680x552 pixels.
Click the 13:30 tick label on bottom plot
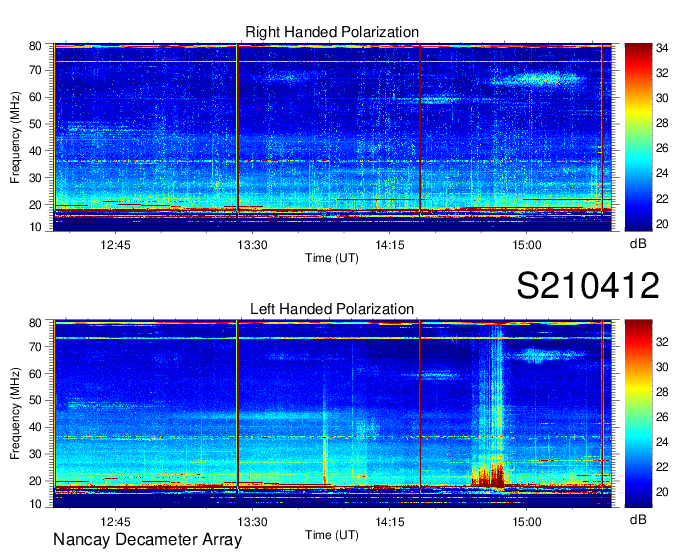(x=252, y=522)
